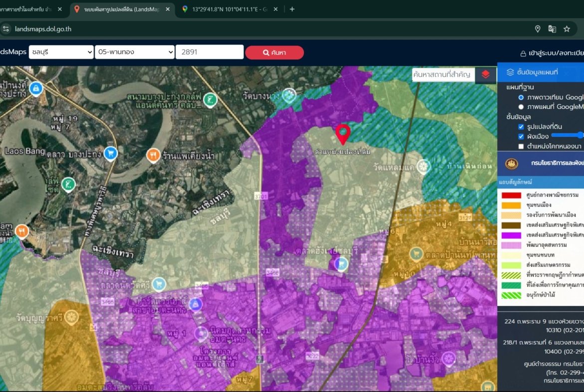
Task: Click the location permission icon in address bar
Action: [538, 29]
